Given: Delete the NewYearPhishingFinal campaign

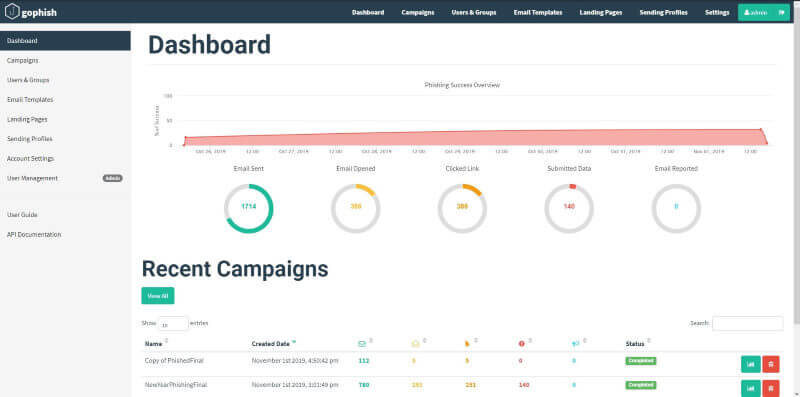Looking at the screenshot, I should click(771, 388).
